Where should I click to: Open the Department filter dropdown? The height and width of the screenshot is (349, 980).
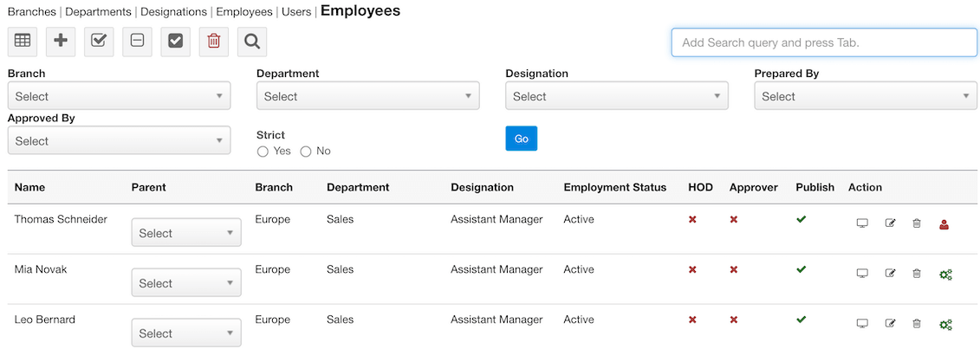(x=367, y=96)
